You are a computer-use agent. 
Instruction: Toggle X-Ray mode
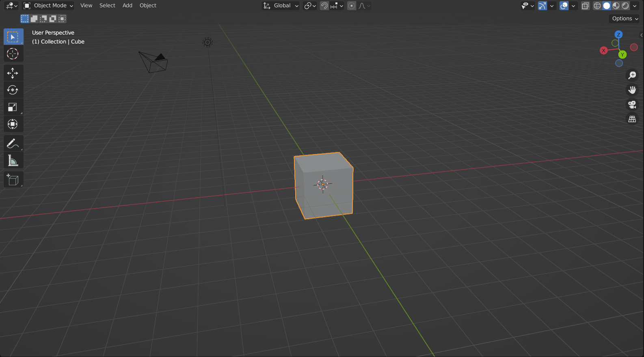click(585, 6)
